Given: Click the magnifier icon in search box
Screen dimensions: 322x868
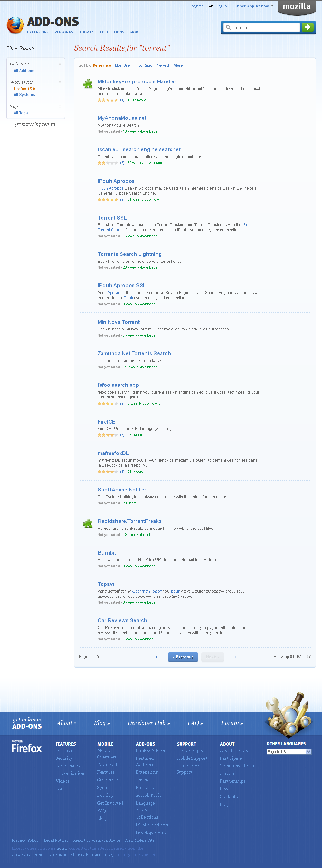Looking at the screenshot, I should pos(229,28).
